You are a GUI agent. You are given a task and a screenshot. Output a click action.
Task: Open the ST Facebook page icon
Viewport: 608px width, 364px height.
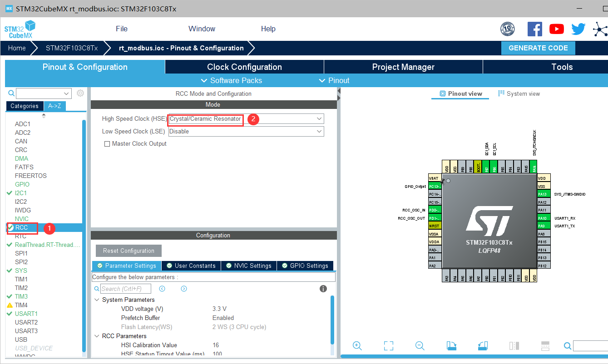click(534, 29)
